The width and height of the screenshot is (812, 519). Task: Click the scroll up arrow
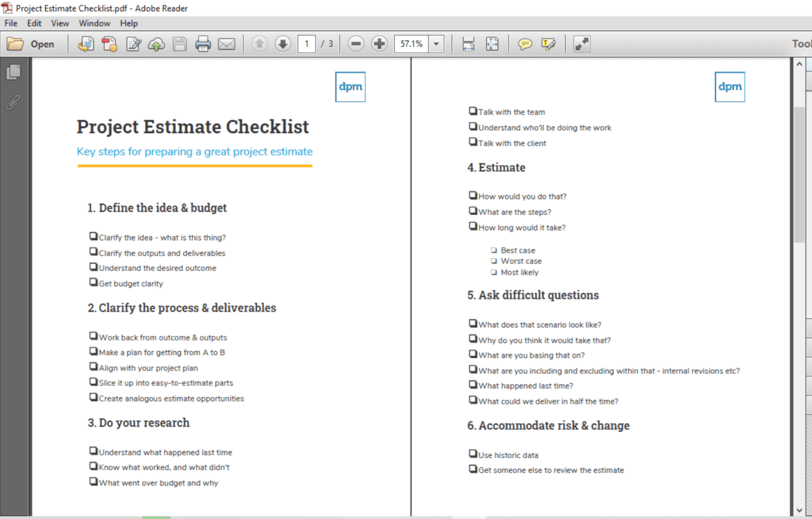click(x=799, y=64)
